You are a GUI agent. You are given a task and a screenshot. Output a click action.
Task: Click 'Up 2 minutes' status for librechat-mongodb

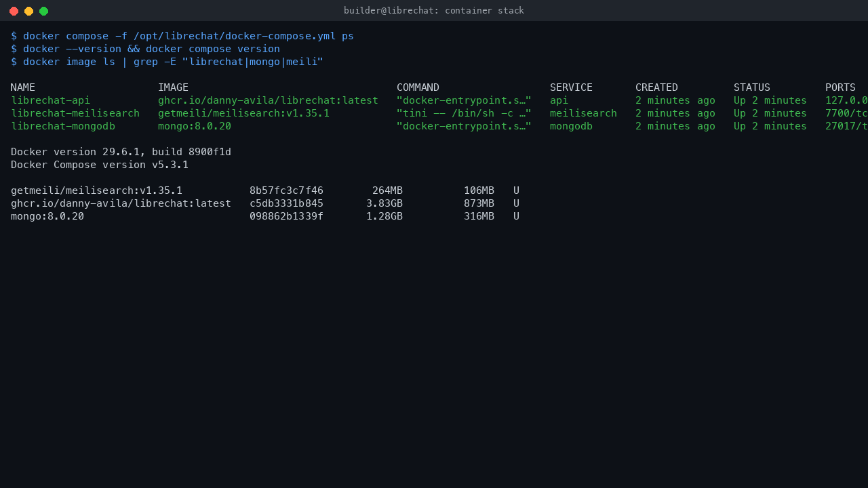[770, 126]
